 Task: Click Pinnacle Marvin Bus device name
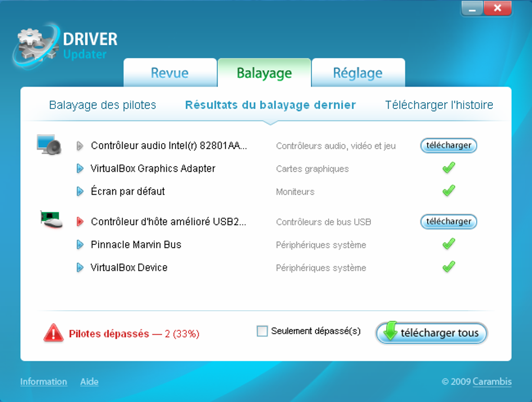click(x=136, y=244)
